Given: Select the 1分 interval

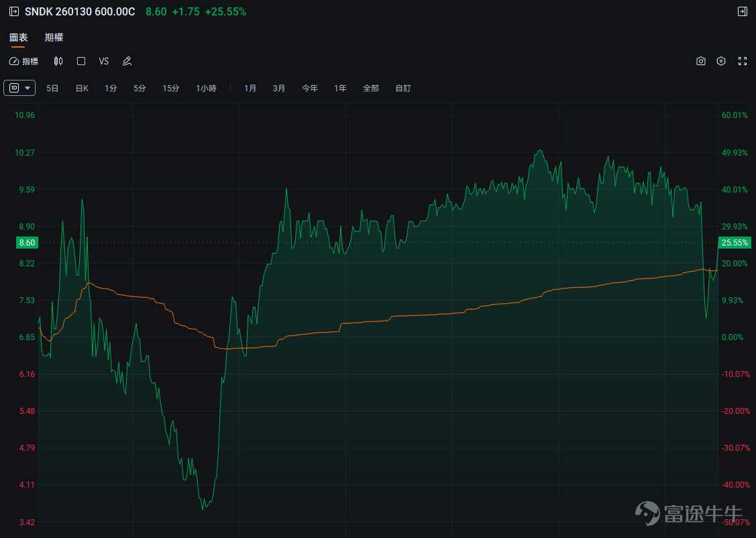Looking at the screenshot, I should pyautogui.click(x=111, y=89).
